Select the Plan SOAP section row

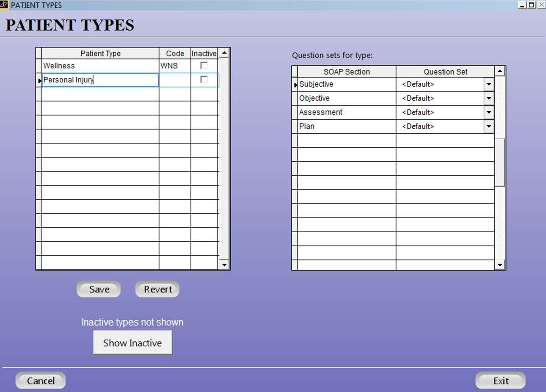coord(347,126)
